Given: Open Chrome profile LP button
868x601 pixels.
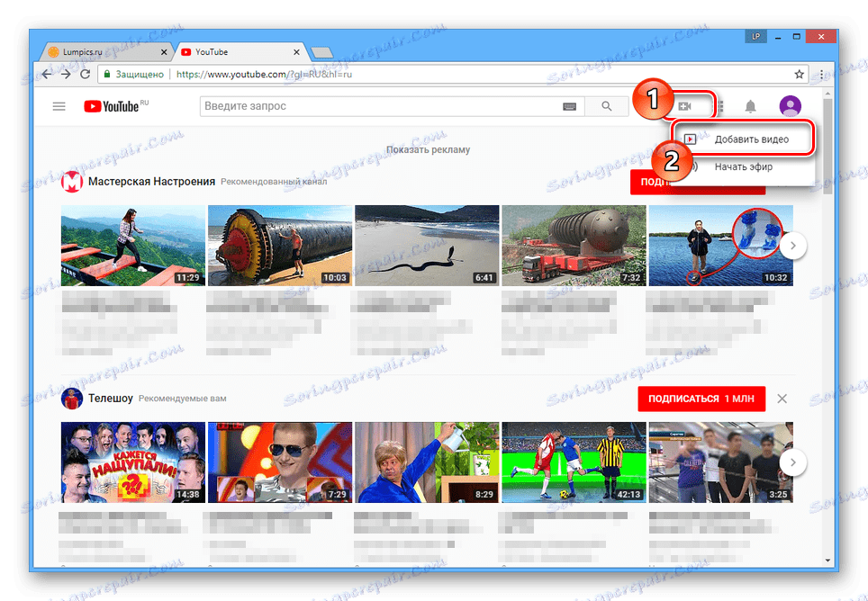Looking at the screenshot, I should (x=755, y=37).
